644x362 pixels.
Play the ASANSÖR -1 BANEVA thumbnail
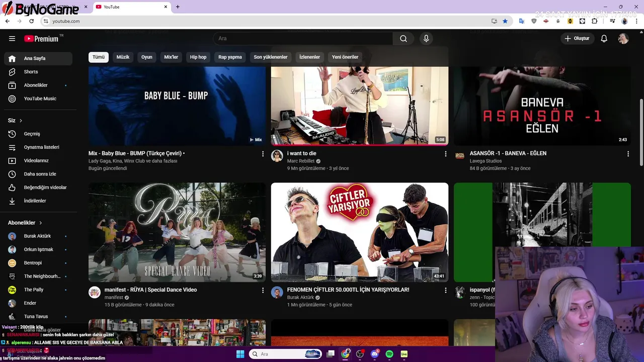(542, 106)
